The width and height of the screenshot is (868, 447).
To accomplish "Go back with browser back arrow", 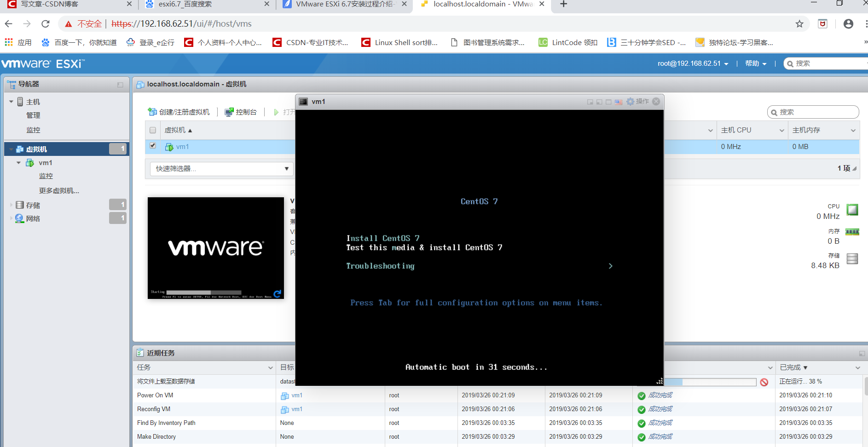I will point(8,24).
